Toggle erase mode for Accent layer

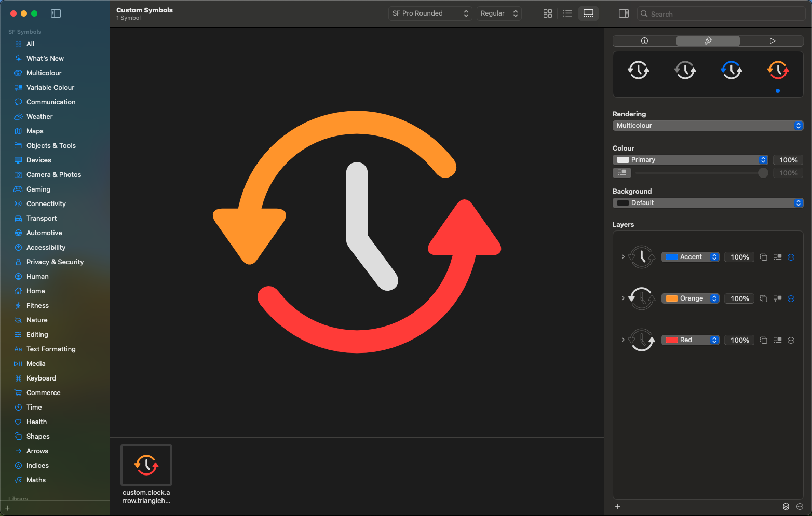(x=763, y=257)
